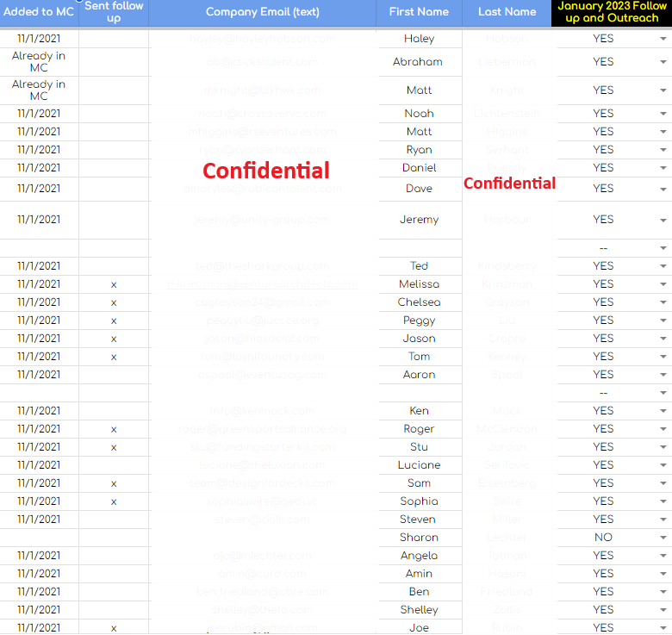Select the First Name column header

tap(420, 13)
